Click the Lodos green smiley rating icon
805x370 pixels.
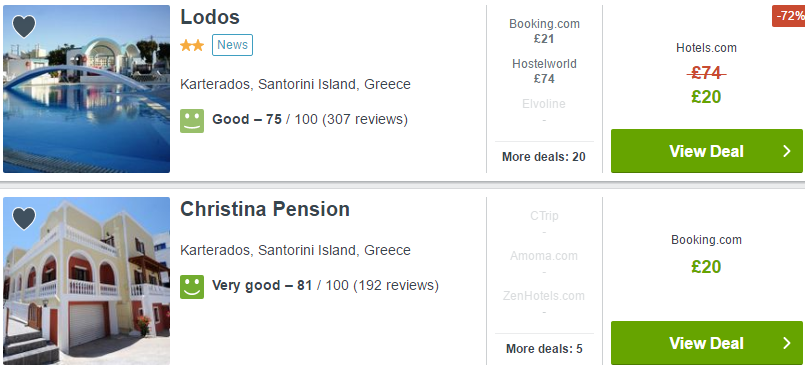click(192, 121)
